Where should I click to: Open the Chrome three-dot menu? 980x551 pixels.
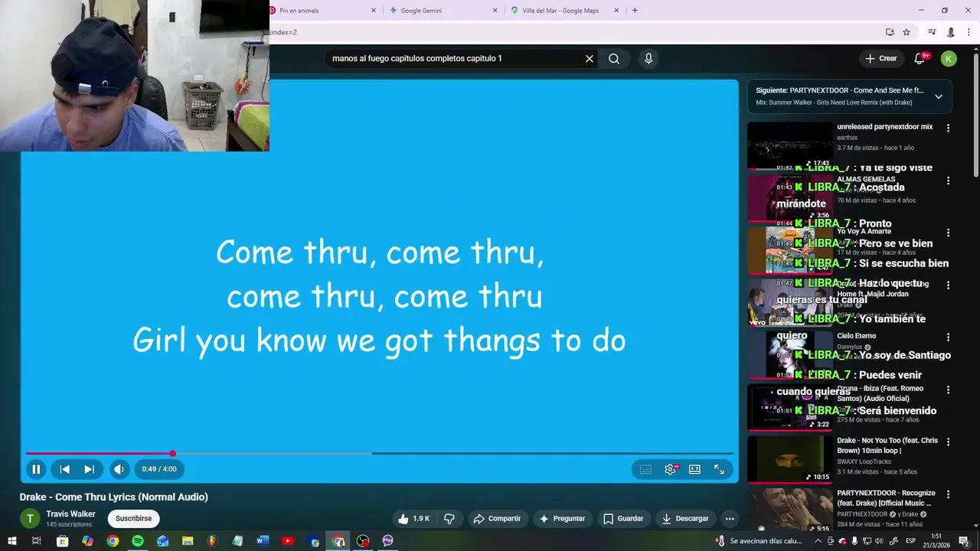click(x=970, y=32)
